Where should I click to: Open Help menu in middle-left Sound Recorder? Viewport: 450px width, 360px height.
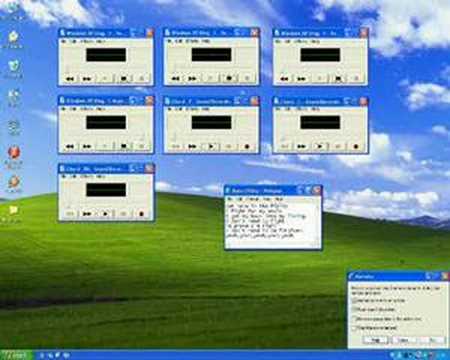click(x=101, y=109)
